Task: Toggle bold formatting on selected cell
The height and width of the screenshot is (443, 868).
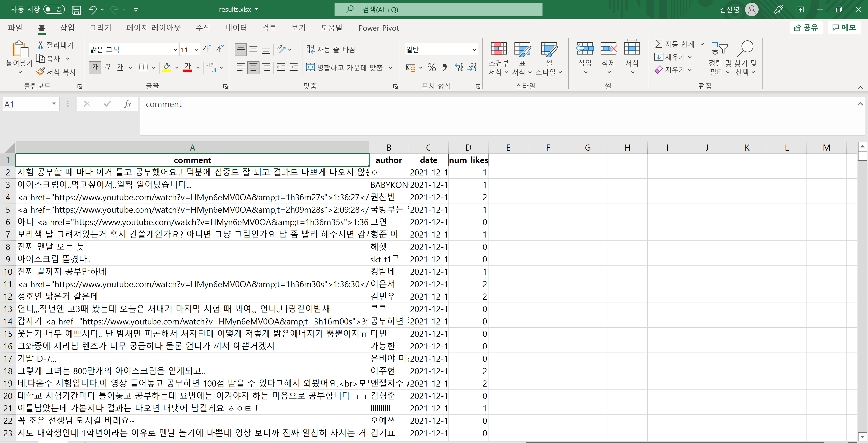Action: (x=95, y=67)
